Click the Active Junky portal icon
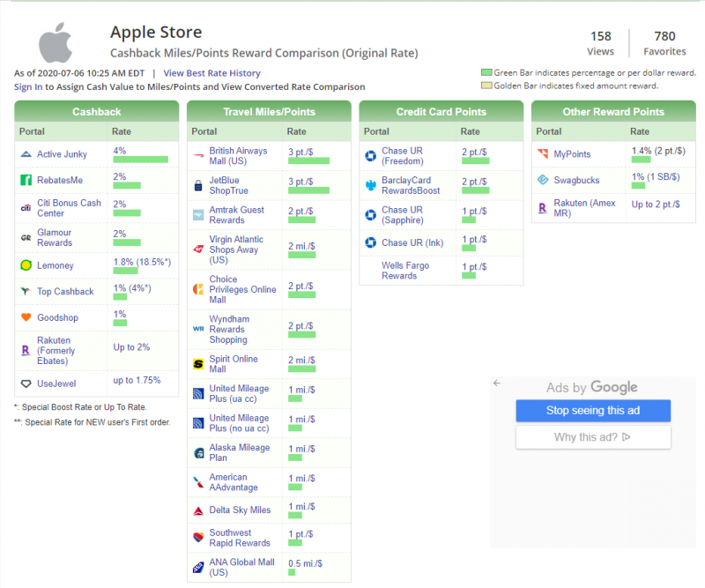The width and height of the screenshot is (705, 588). click(x=26, y=154)
